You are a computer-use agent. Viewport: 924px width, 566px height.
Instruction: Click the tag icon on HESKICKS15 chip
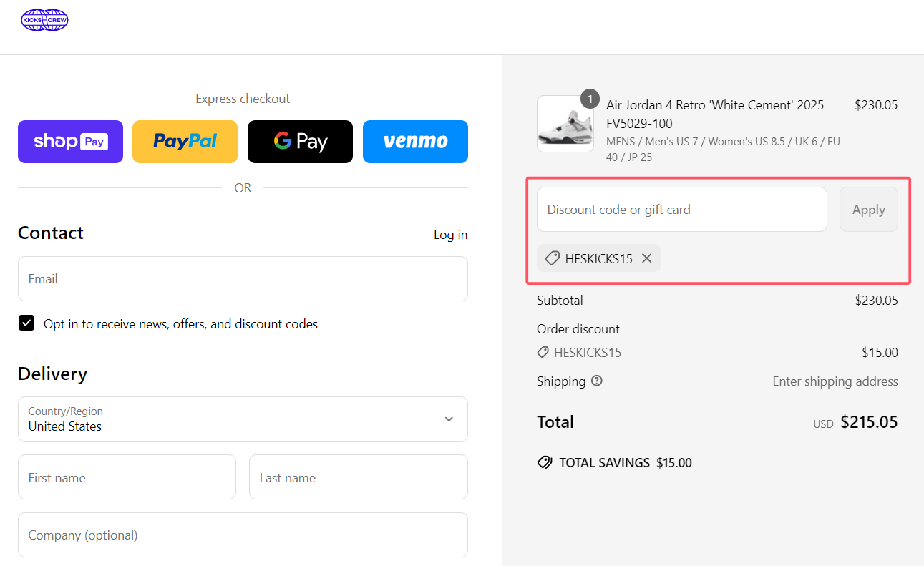click(552, 258)
